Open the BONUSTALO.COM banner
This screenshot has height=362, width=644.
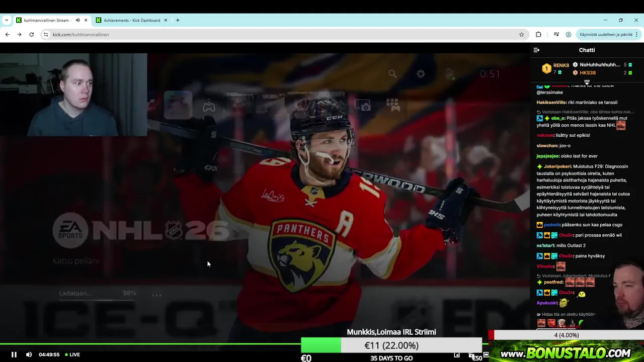[567, 352]
